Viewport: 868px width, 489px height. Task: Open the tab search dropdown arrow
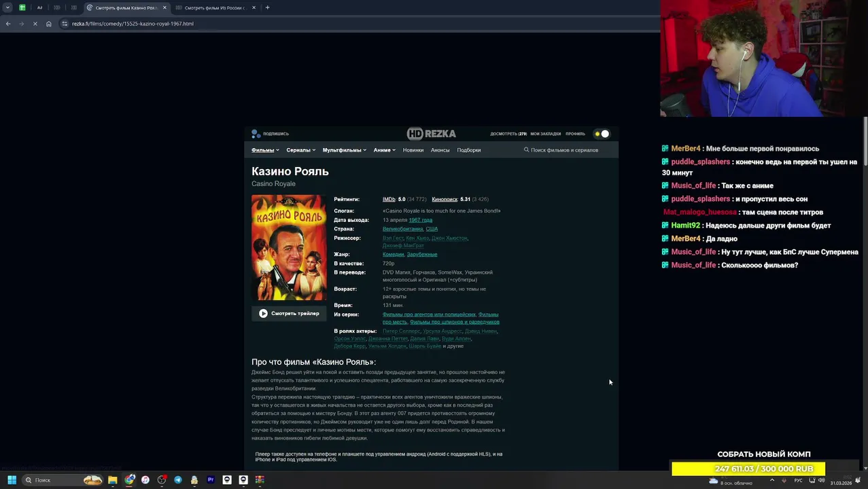click(x=7, y=7)
